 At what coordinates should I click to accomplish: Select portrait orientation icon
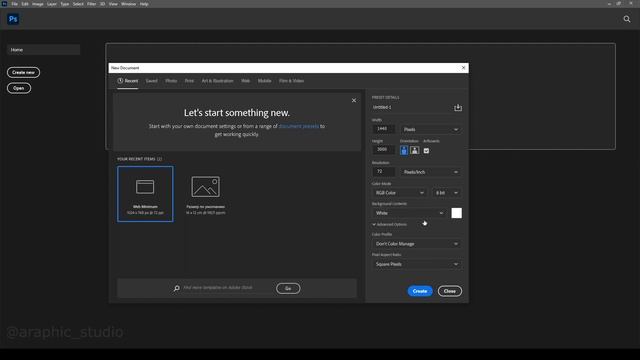pos(404,150)
